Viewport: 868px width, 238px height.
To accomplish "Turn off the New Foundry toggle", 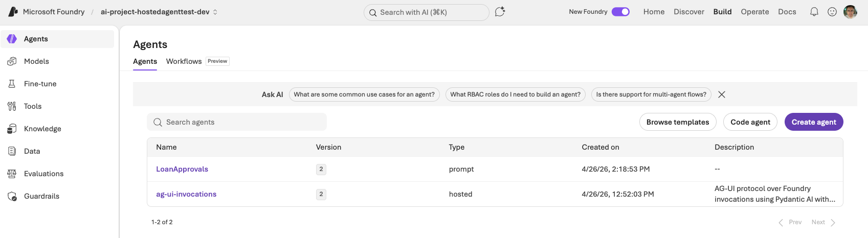I will pyautogui.click(x=620, y=12).
